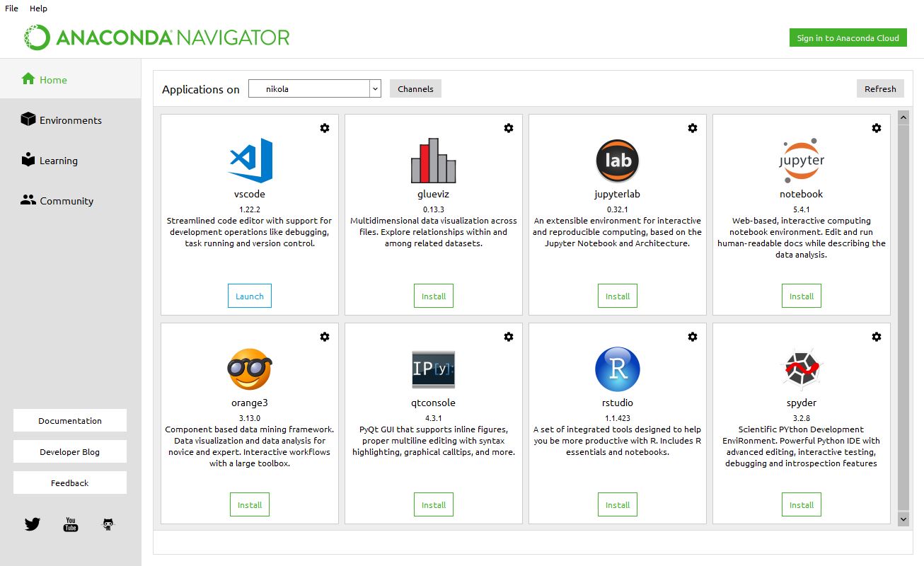Image resolution: width=924 pixels, height=566 pixels.
Task: Click the Refresh button
Action: 880,88
